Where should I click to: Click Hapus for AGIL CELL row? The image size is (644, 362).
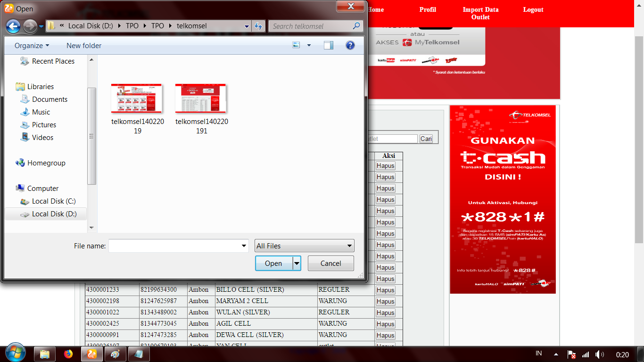coord(385,324)
